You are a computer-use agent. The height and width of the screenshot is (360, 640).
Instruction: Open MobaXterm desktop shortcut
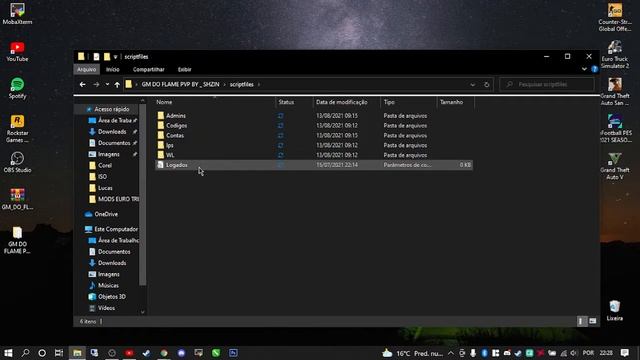tap(17, 13)
